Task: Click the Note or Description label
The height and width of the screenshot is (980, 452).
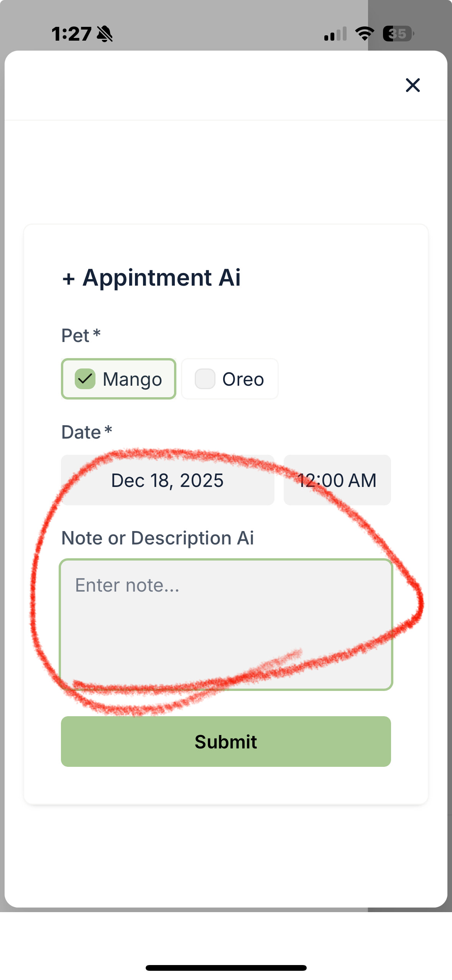Action: 146,538
